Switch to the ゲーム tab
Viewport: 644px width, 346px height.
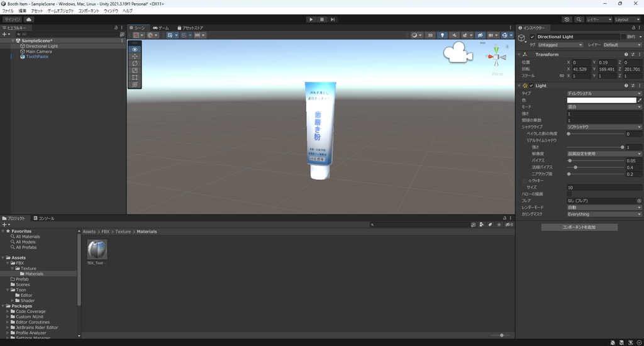[x=161, y=28]
